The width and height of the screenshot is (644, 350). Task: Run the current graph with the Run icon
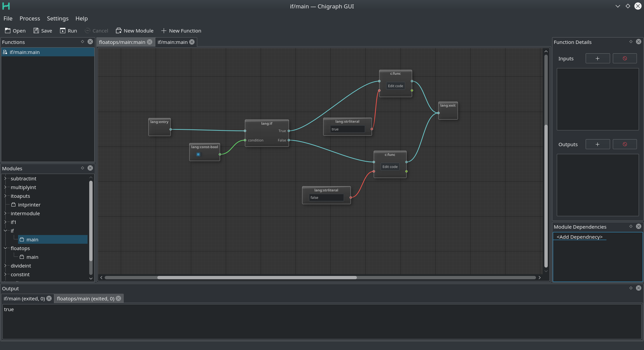click(x=63, y=31)
